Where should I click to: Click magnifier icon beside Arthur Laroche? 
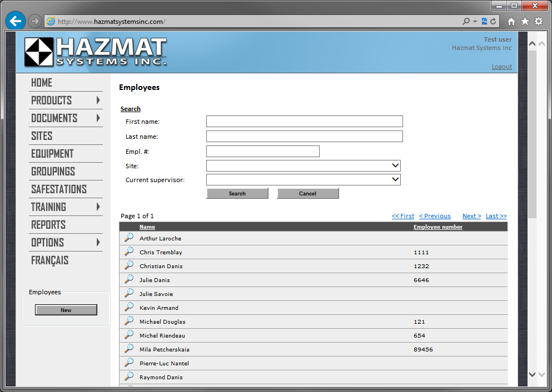coord(129,238)
